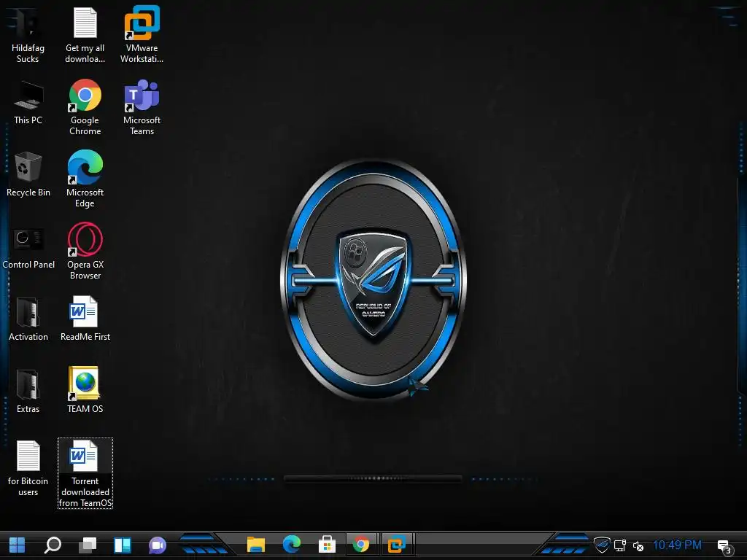
Task: Open network status tray icon
Action: (620, 545)
